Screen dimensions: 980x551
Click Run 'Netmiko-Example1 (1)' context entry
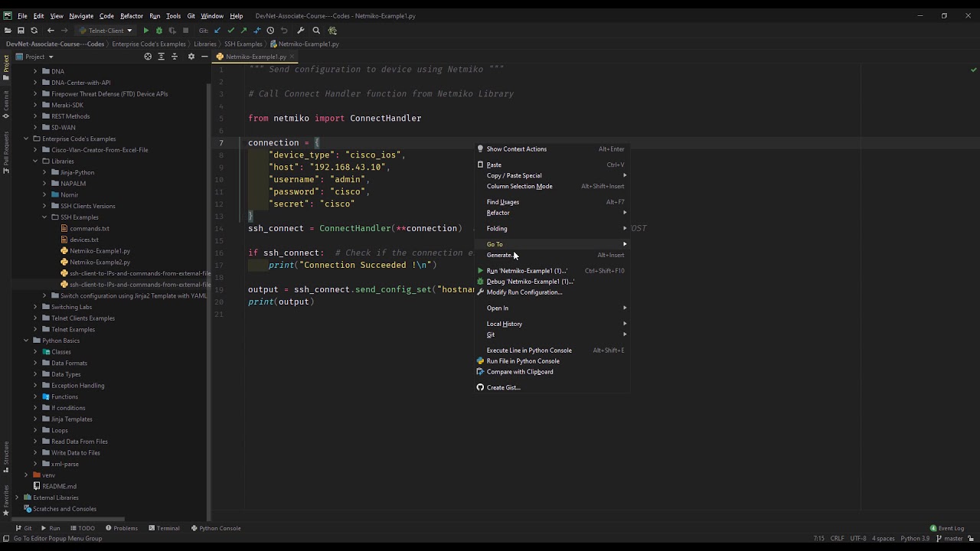click(x=551, y=270)
